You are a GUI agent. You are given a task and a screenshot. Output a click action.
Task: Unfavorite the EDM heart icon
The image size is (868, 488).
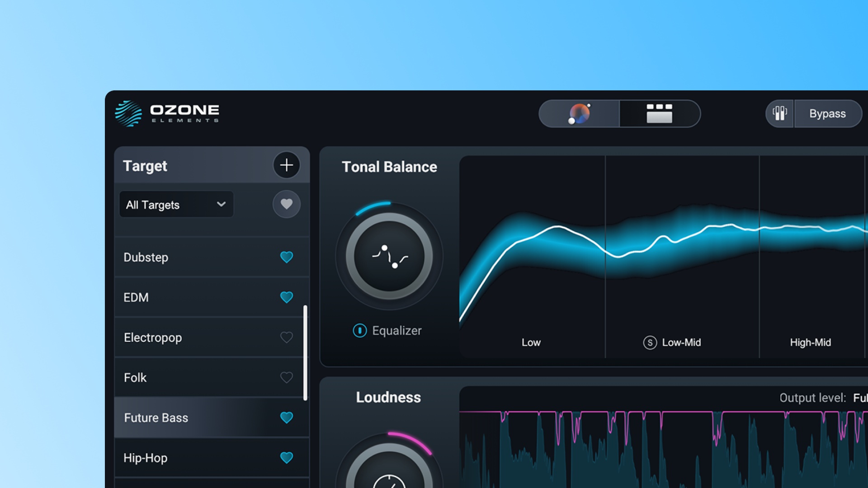click(287, 297)
